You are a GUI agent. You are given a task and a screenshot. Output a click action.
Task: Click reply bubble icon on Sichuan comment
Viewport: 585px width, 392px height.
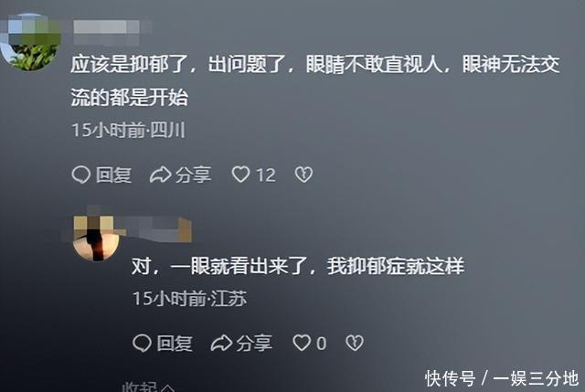pos(81,175)
